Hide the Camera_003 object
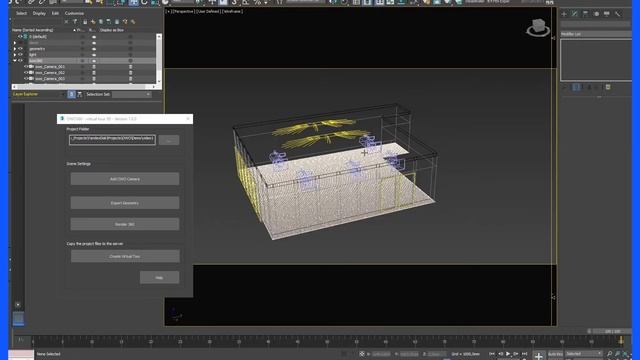This screenshot has height=360, width=640. coord(26,78)
